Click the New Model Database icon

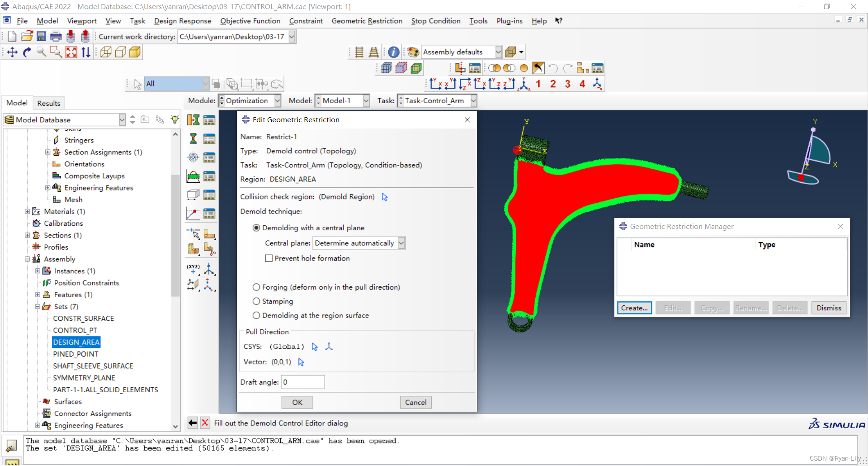12,37
